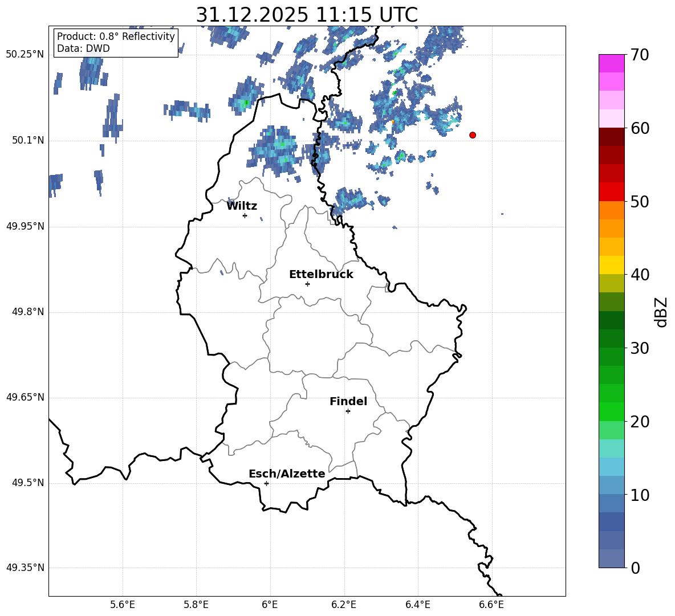Image resolution: width=675 pixels, height=616 pixels.
Task: Click the 5.6°E longitude label
Action: [x=123, y=605]
